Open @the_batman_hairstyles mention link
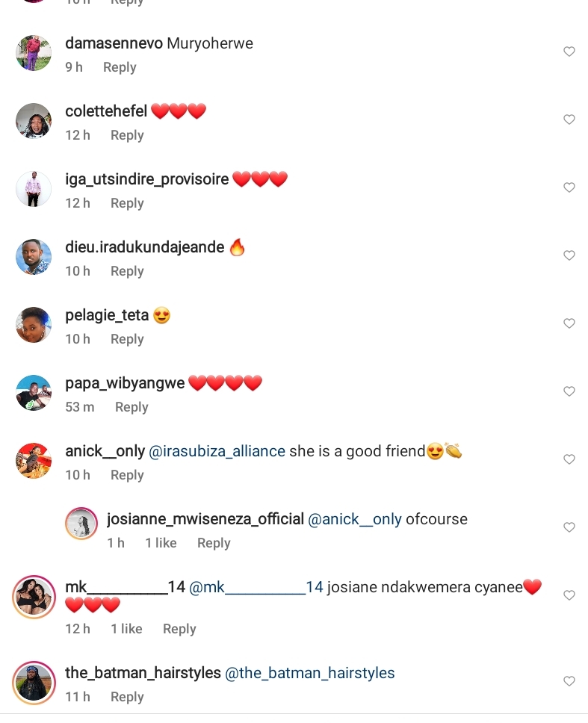 pyautogui.click(x=310, y=673)
